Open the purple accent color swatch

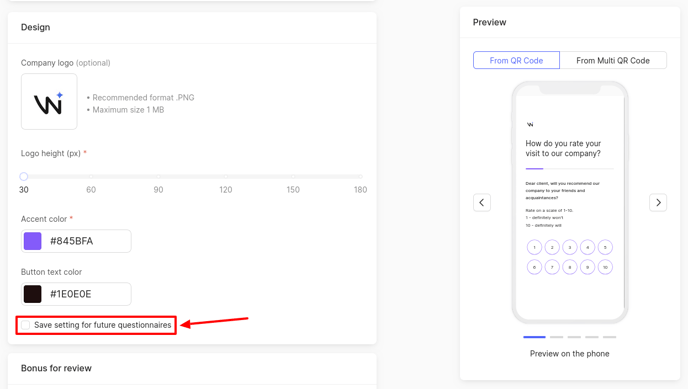tap(32, 241)
